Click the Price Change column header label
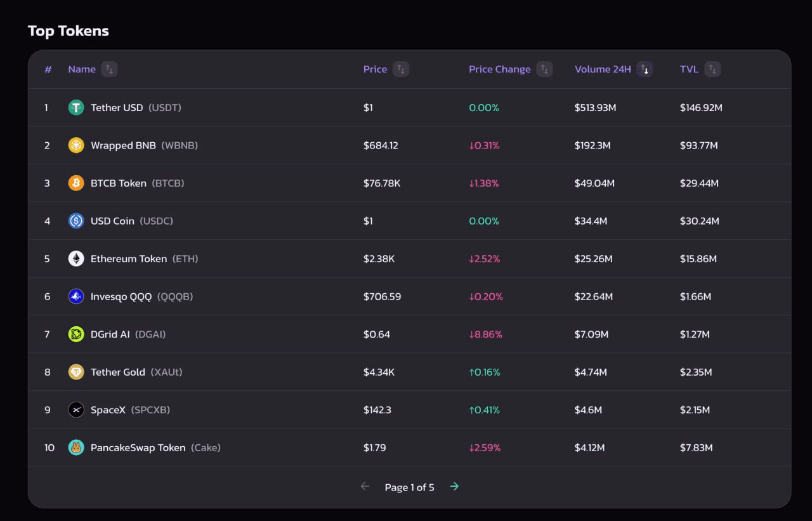 (x=500, y=69)
